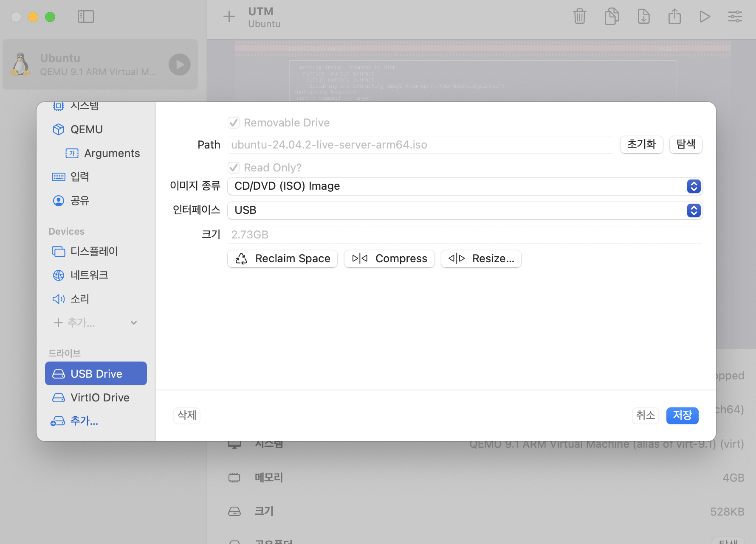Select VirtIO Drive in drive list
The width and height of the screenshot is (756, 544).
point(96,398)
